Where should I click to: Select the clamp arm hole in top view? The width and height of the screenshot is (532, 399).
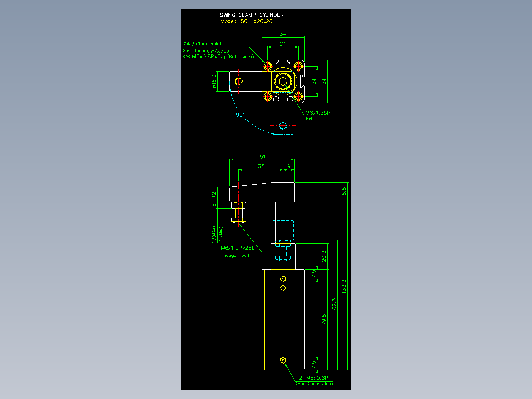coord(238,81)
